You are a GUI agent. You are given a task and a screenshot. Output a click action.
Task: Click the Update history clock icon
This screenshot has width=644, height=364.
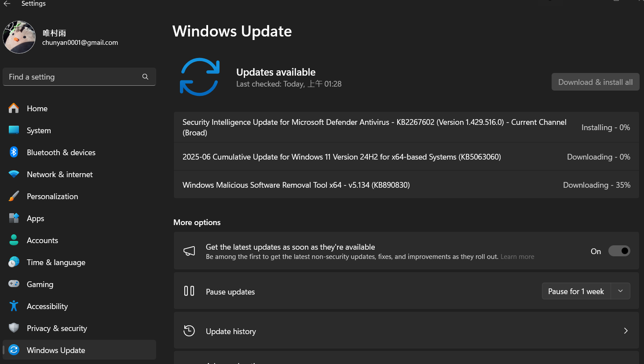pyautogui.click(x=189, y=331)
